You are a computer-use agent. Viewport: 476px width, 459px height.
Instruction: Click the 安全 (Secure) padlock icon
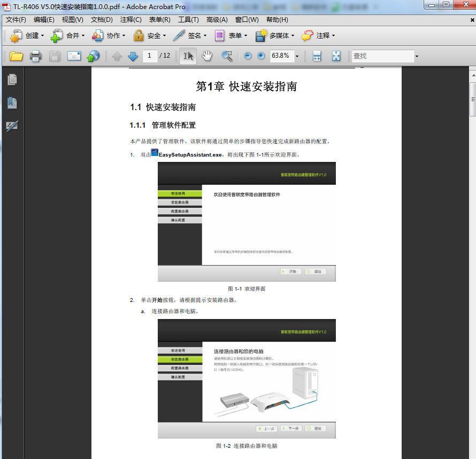[139, 36]
